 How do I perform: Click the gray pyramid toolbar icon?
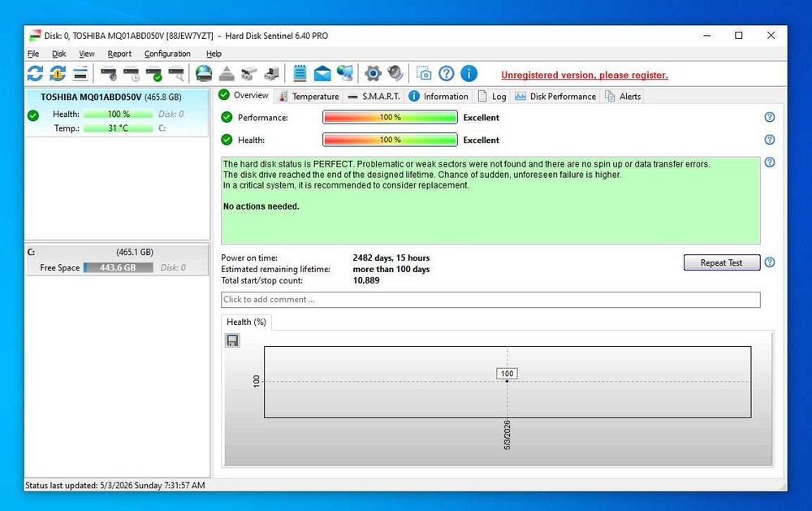point(227,74)
